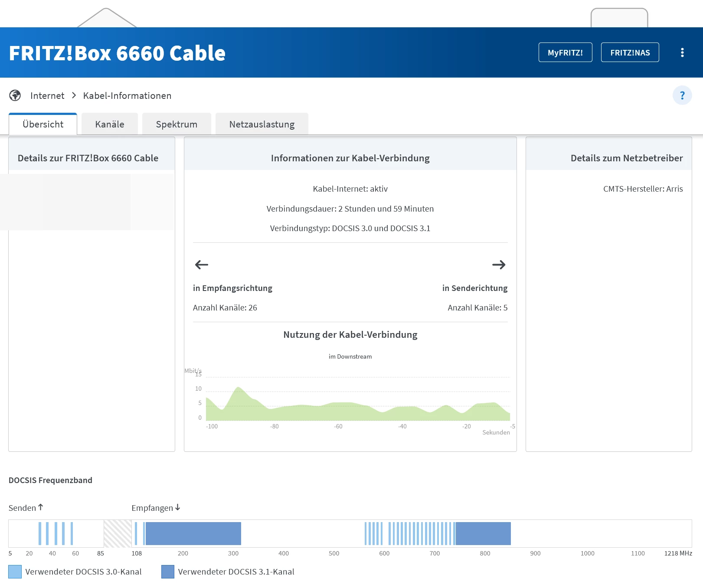703x588 pixels.
Task: Select the Übersicht tab
Action: (43, 124)
